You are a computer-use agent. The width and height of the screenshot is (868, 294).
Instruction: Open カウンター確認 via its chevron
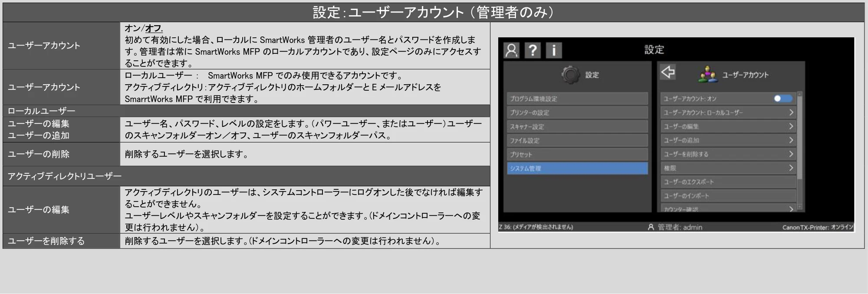point(791,209)
